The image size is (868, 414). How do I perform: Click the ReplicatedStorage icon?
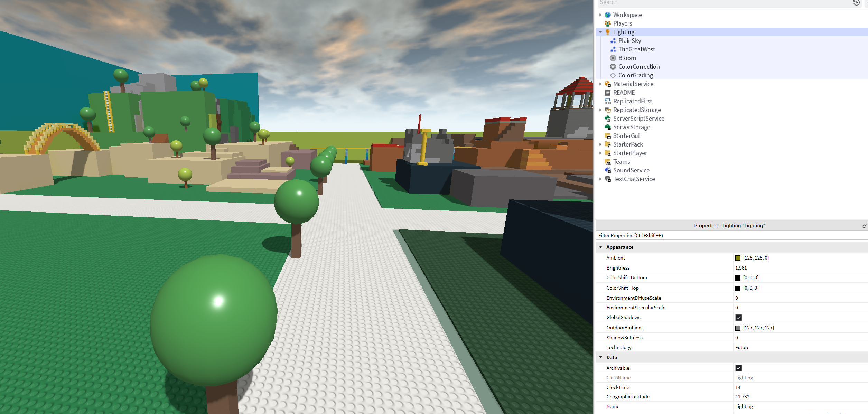pos(607,110)
